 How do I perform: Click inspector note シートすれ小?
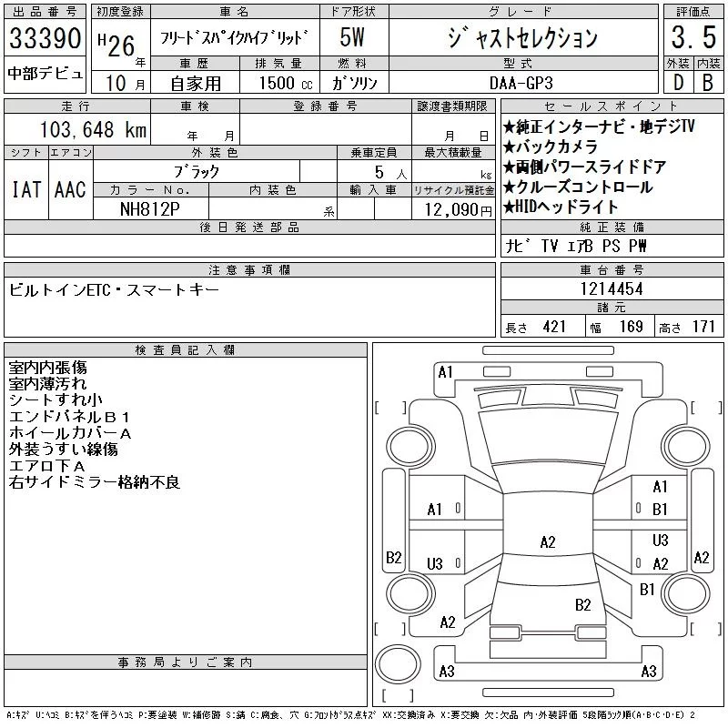point(56,399)
